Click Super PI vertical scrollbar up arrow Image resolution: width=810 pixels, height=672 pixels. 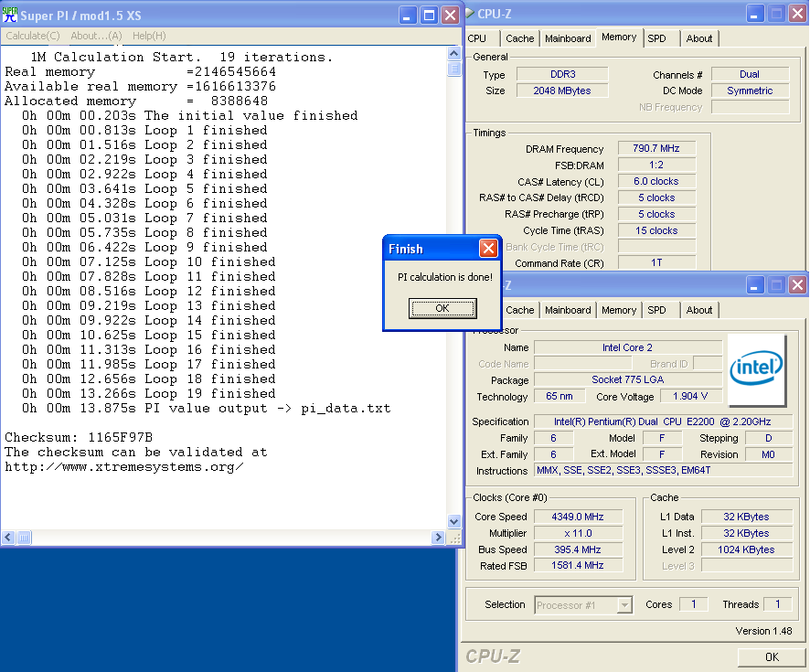click(453, 53)
